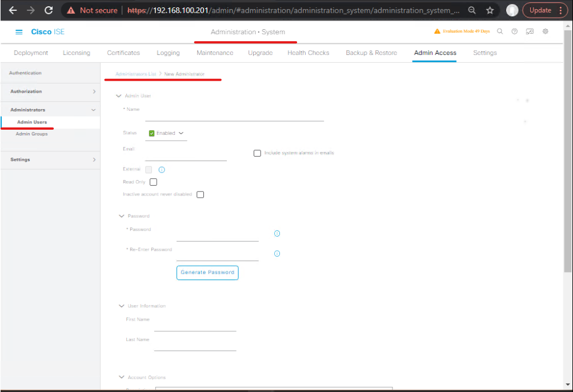
Task: Select the Admin Access tab
Action: pos(435,53)
